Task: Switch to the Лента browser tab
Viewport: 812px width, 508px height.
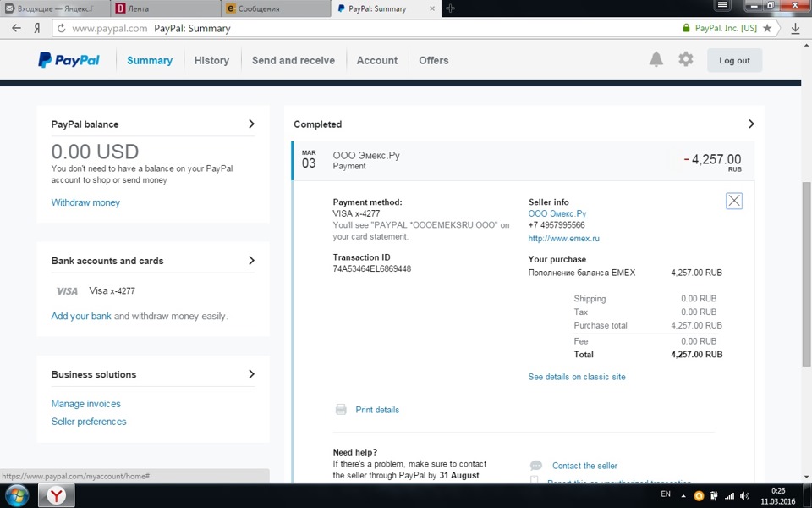Action: tap(166, 8)
